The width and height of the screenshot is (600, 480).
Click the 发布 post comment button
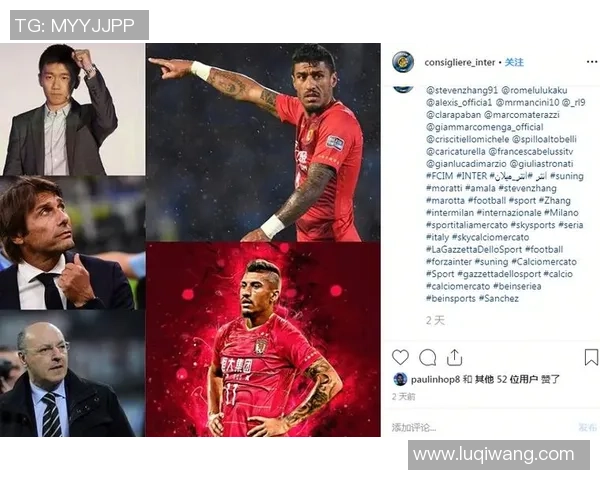(x=588, y=427)
